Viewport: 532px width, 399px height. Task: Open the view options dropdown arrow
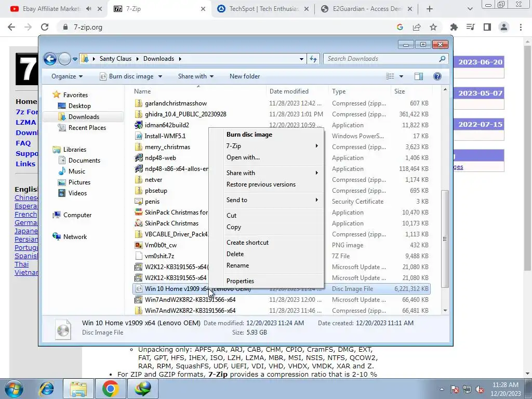coord(401,76)
